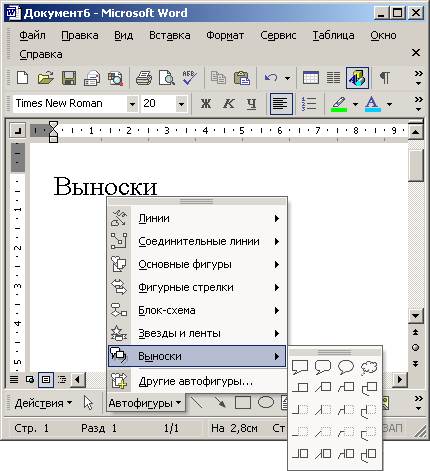Open the Справка menu

41,54
